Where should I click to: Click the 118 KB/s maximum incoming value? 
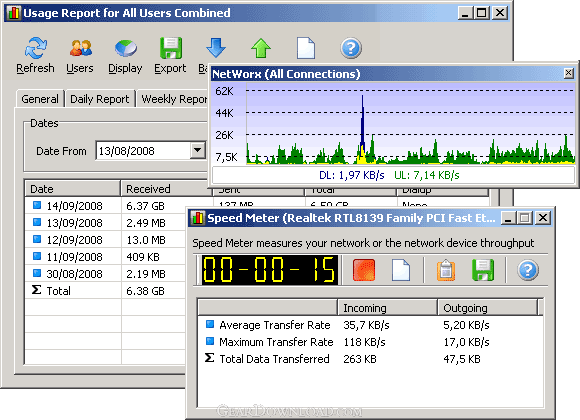(x=364, y=342)
